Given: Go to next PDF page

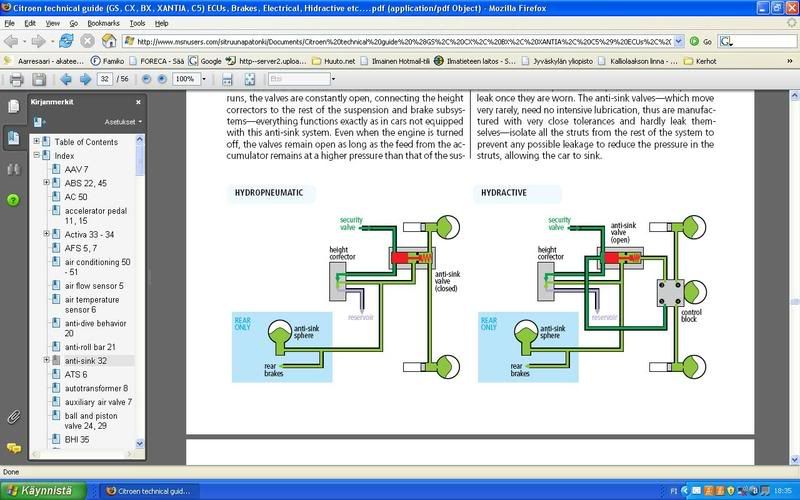Looking at the screenshot, I should (x=85, y=79).
